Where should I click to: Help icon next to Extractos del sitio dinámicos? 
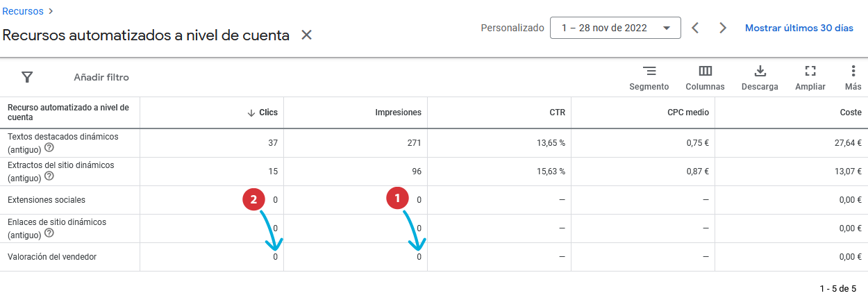49,176
